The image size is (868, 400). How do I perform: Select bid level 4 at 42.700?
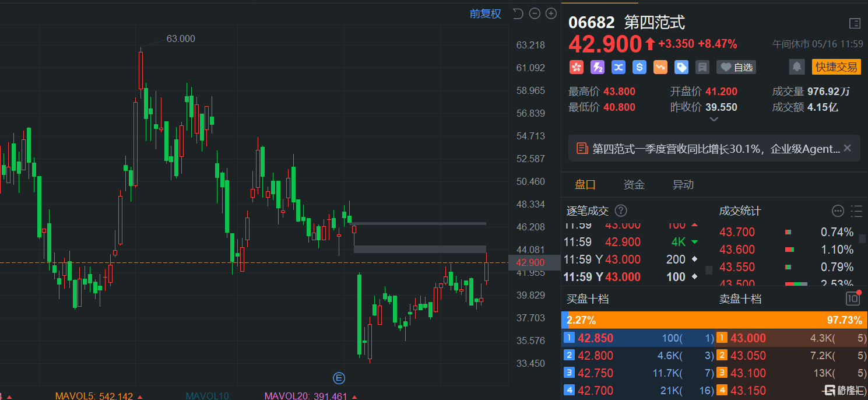638,391
